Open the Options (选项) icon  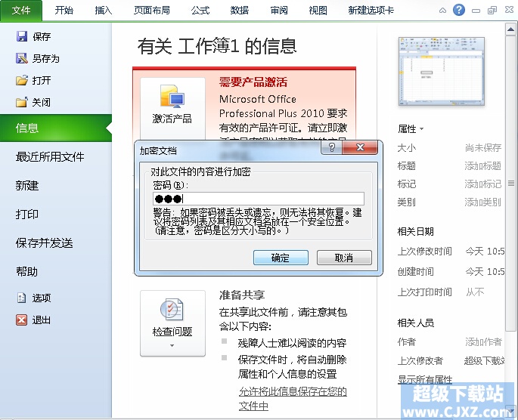tap(21, 298)
